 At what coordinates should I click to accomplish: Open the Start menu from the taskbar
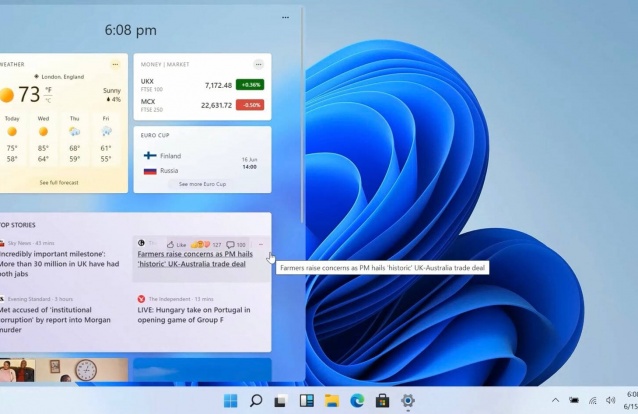pos(231,401)
